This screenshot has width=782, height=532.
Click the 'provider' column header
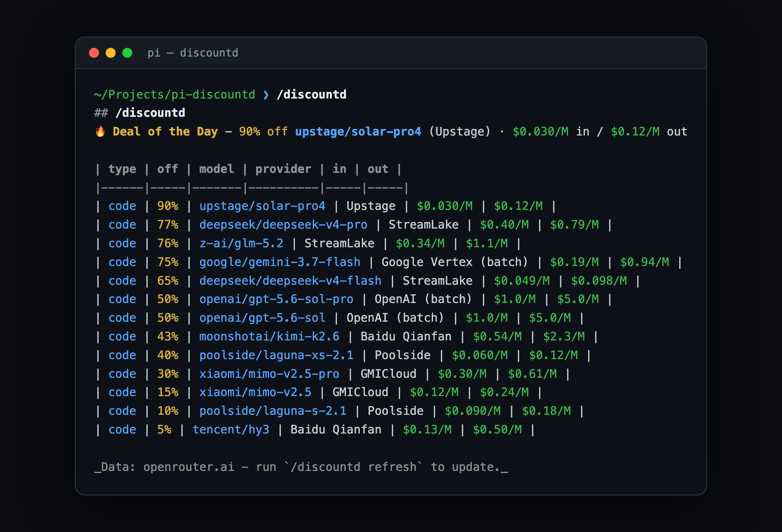pyautogui.click(x=283, y=169)
